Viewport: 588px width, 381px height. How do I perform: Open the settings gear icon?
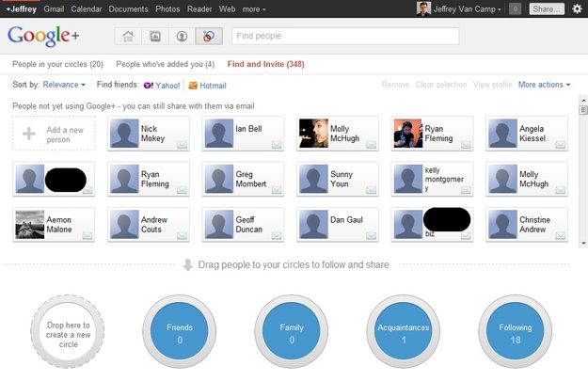577,8
